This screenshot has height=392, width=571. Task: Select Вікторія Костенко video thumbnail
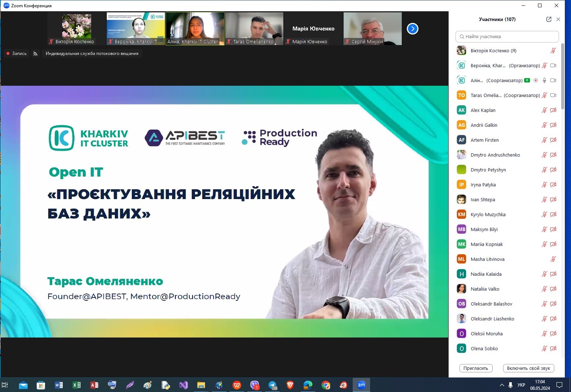click(77, 29)
